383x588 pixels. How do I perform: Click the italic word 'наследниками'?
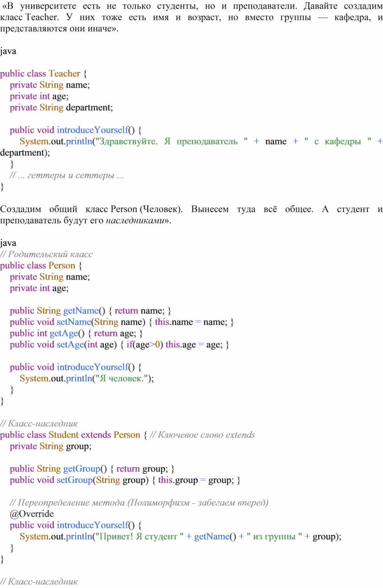[x=134, y=220]
